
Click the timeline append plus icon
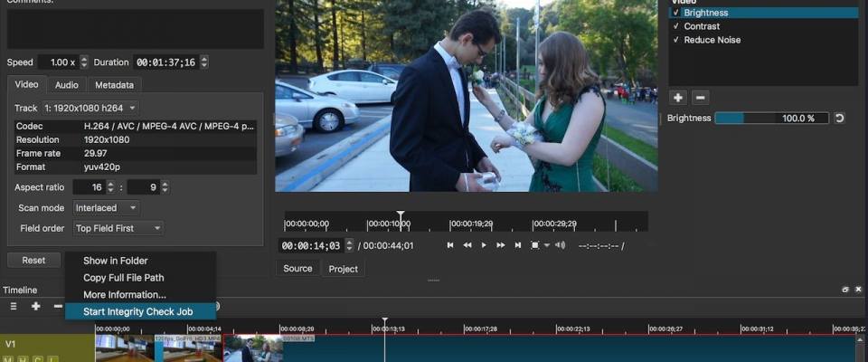36,306
